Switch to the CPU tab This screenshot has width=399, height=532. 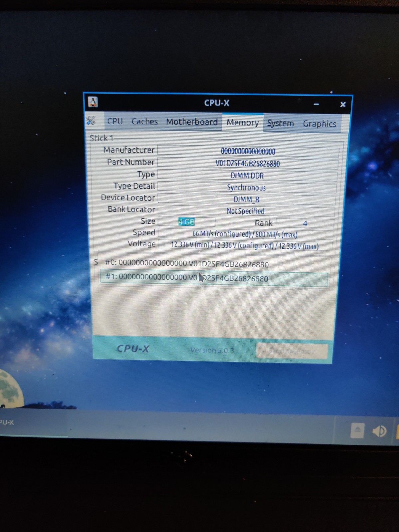(115, 121)
